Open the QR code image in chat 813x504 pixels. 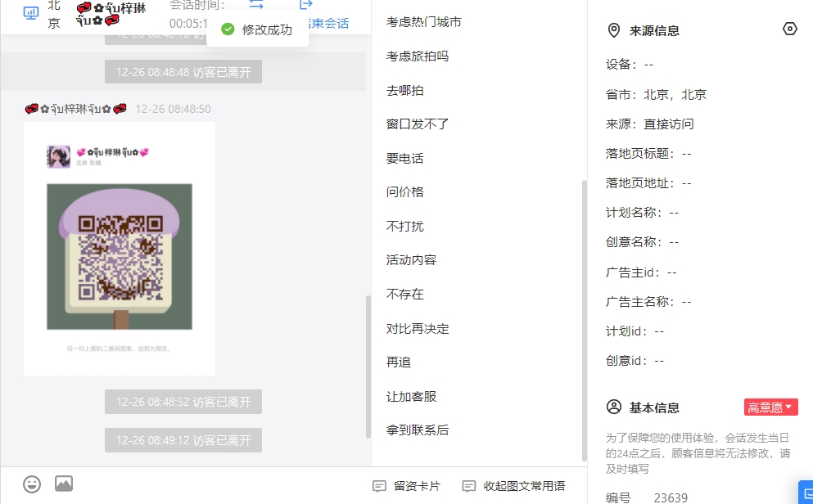coord(120,249)
